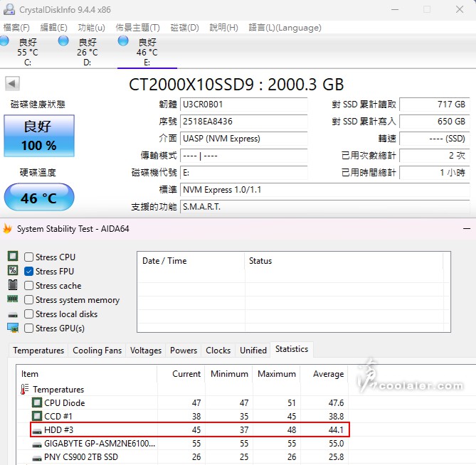Click the HDD #3 drive icon
The width and height of the screenshot is (476, 465).
[x=37, y=431]
